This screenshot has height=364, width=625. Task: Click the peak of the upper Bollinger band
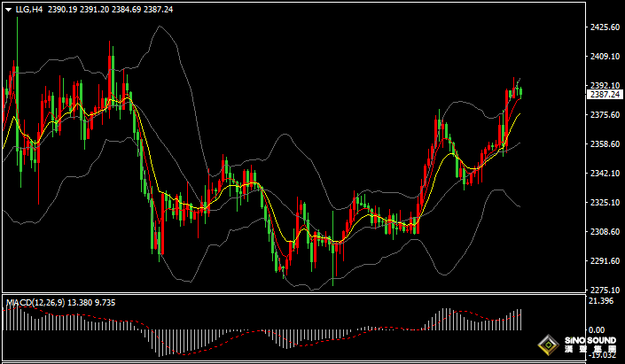[x=160, y=27]
